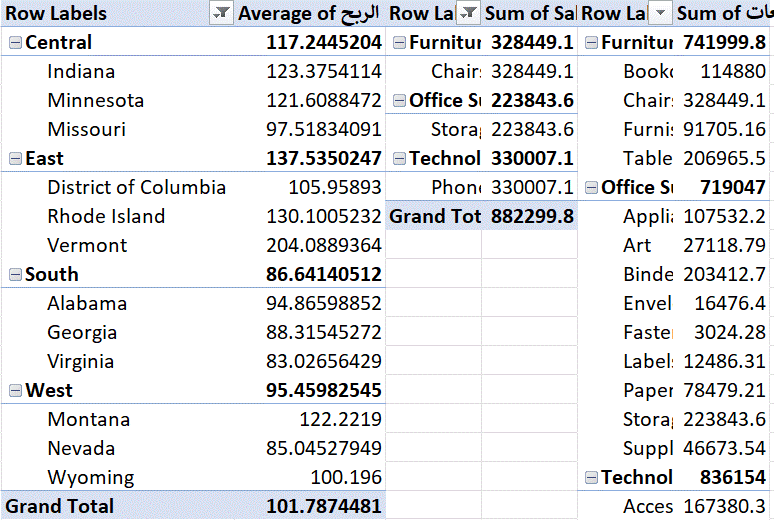Collapse Furniture group showing 741999.8

(x=591, y=43)
